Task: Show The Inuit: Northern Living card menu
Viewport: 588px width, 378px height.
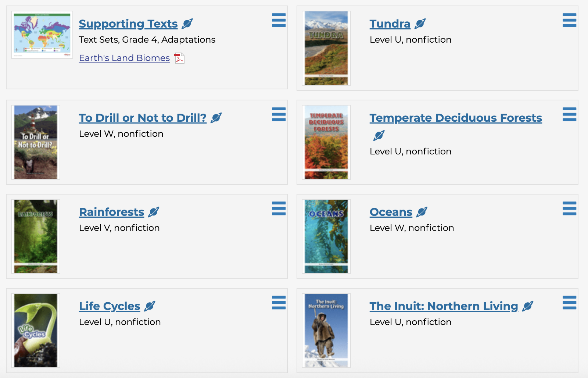Action: coord(569,303)
